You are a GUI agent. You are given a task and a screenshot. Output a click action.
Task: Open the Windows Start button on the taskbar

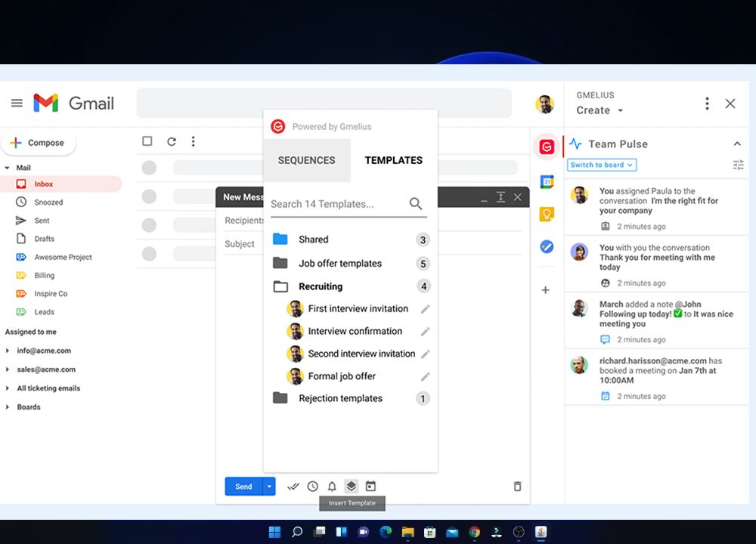(x=275, y=532)
